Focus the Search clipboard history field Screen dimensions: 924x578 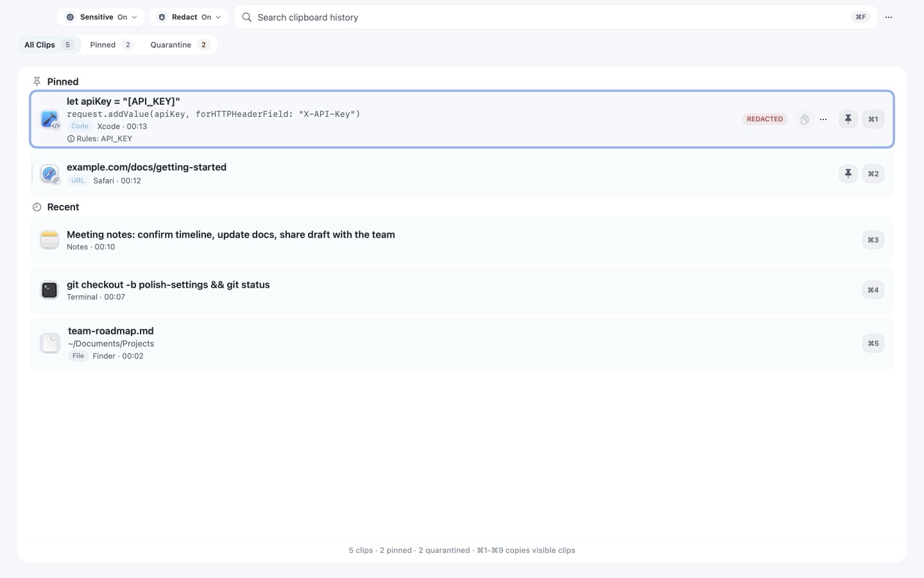pos(556,17)
